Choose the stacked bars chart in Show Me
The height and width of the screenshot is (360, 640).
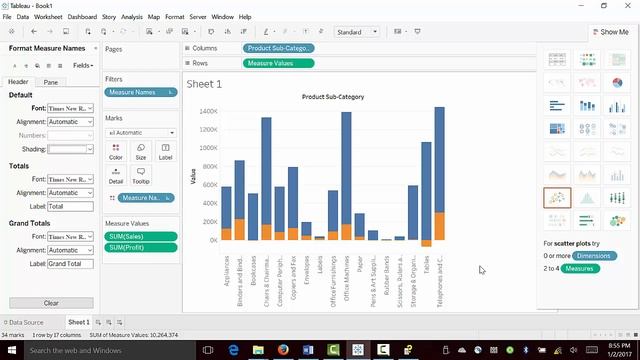[587, 106]
